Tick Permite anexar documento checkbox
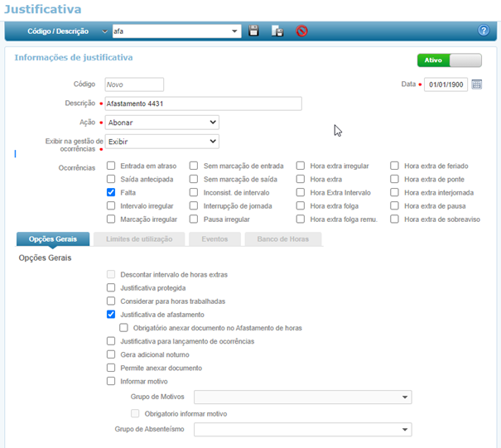Screen dimensions: 501x448 tap(111, 368)
